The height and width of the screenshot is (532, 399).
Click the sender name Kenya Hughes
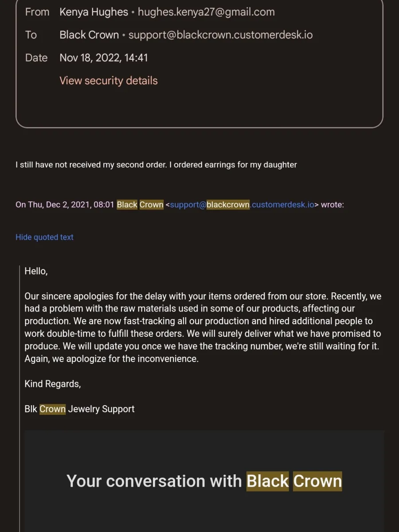coord(94,12)
